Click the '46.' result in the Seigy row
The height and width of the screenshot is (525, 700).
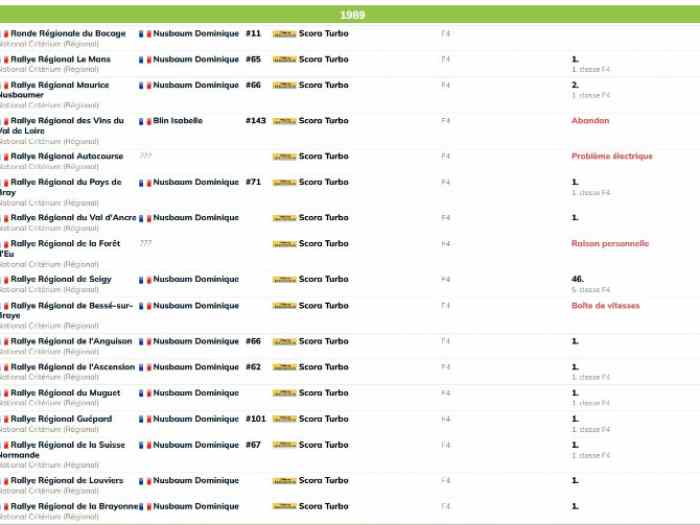click(x=577, y=279)
